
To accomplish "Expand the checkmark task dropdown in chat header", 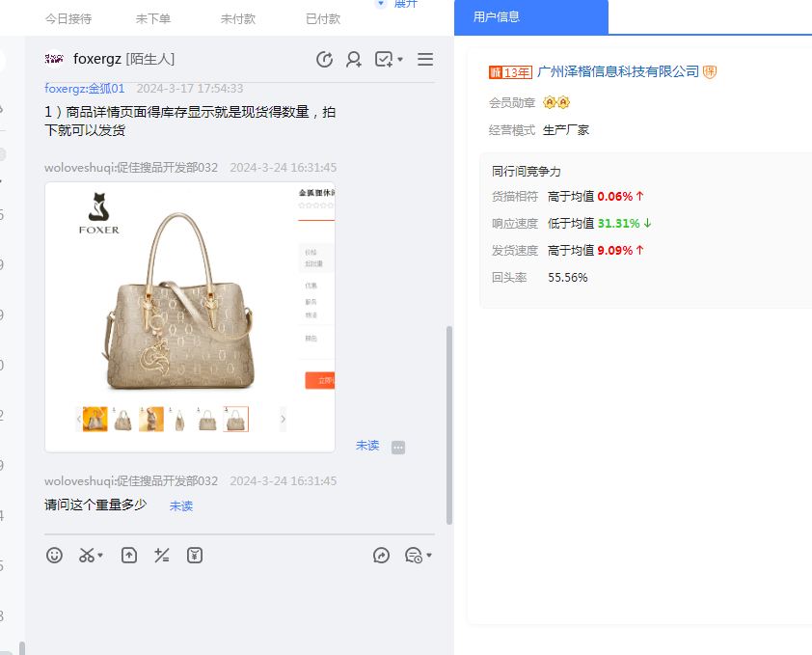I will pos(400,60).
